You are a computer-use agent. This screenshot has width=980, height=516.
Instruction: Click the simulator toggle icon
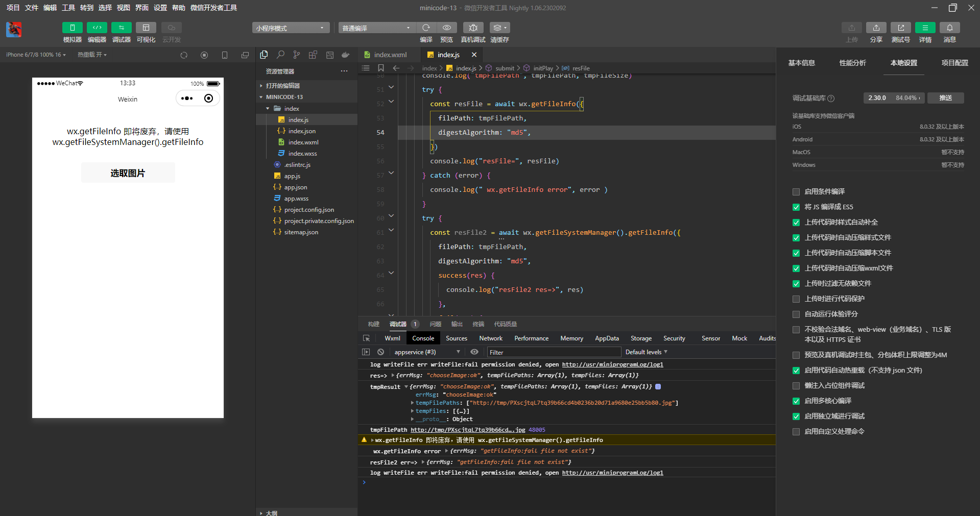[72, 28]
